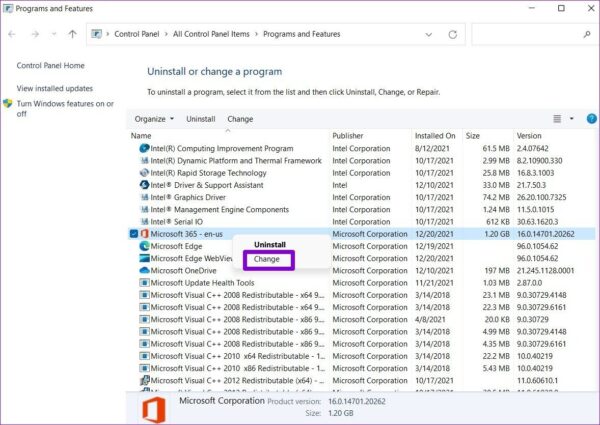Expand the address bar history dropdown chevron
The height and width of the screenshot is (425, 600).
pos(429,34)
